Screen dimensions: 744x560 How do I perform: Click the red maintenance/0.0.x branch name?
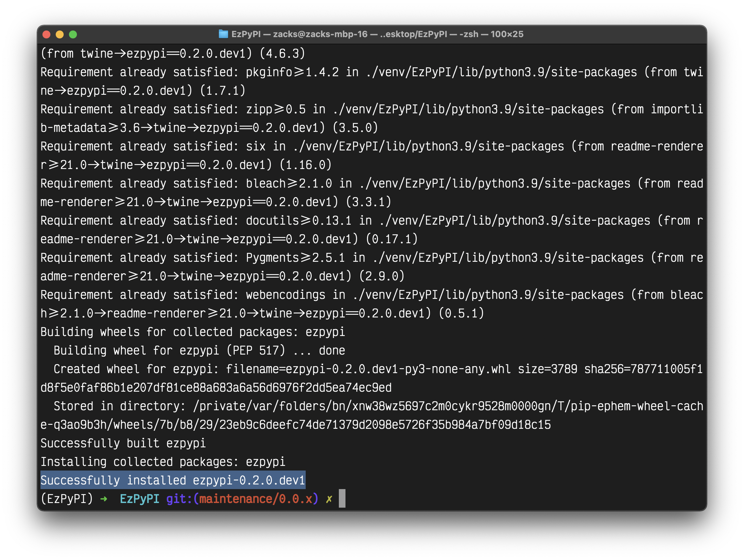[256, 499]
